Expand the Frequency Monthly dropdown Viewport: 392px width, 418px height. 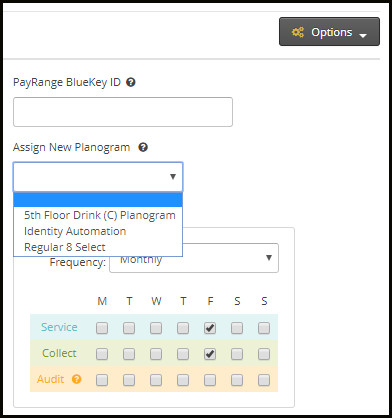[194, 258]
